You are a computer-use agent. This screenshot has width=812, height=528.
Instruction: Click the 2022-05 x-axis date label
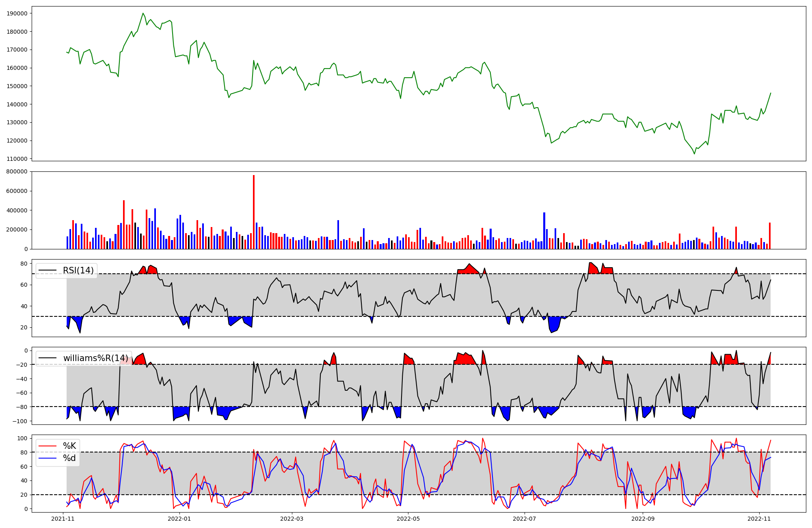pos(408,519)
